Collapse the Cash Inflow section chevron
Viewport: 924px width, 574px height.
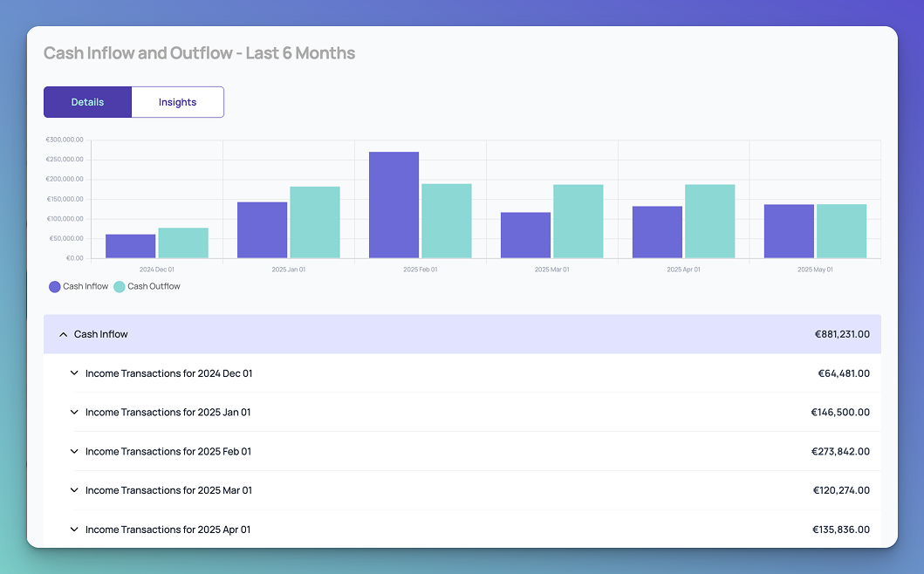tap(63, 335)
